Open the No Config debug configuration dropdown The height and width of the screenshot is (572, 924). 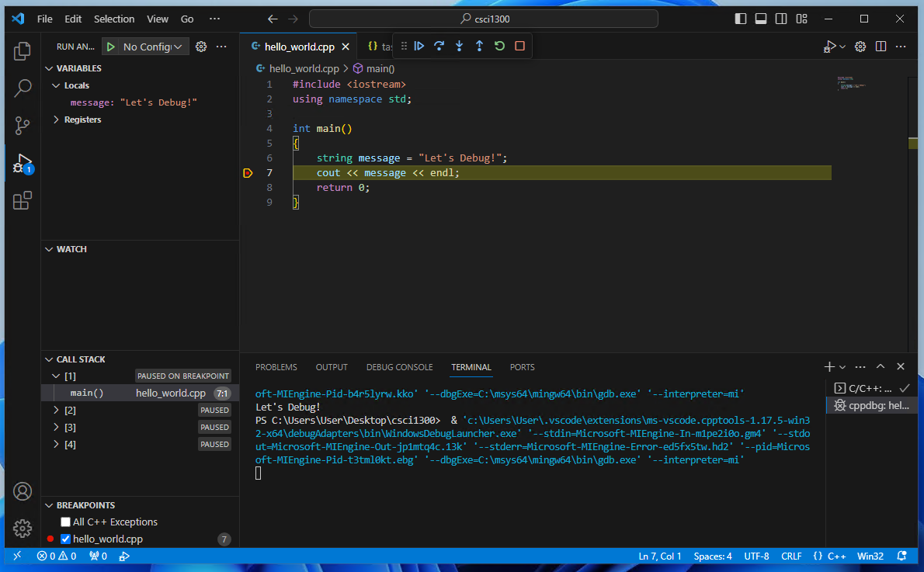(x=153, y=47)
